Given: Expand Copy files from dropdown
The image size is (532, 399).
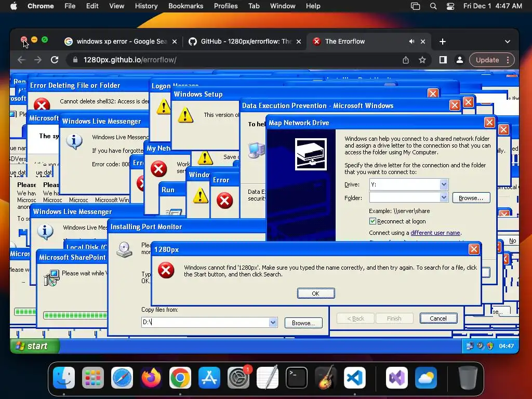Looking at the screenshot, I should point(273,322).
